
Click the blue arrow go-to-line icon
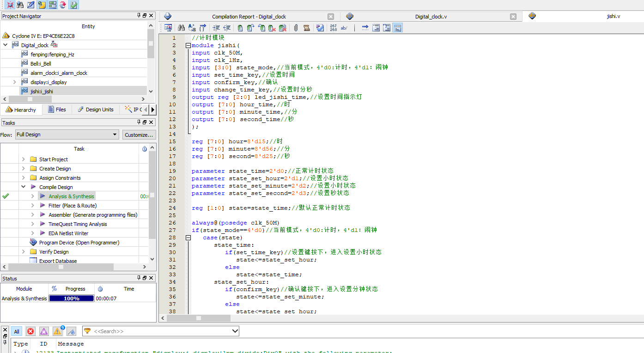[x=365, y=28]
